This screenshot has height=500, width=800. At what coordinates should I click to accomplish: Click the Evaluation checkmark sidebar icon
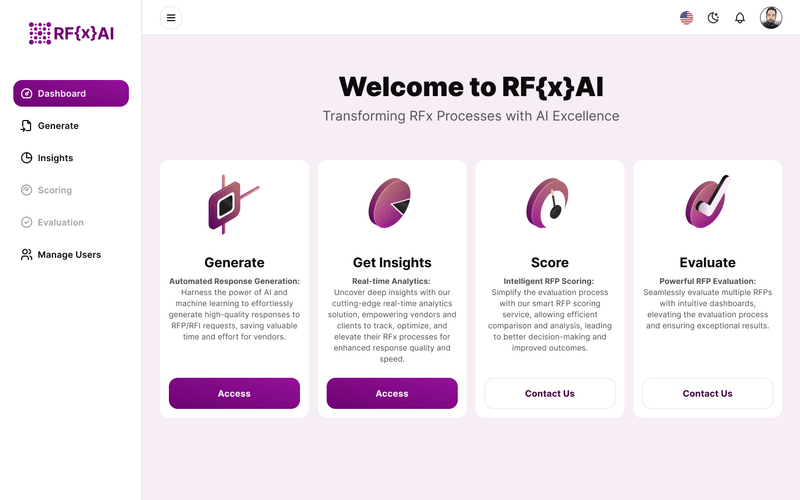pyautogui.click(x=26, y=222)
